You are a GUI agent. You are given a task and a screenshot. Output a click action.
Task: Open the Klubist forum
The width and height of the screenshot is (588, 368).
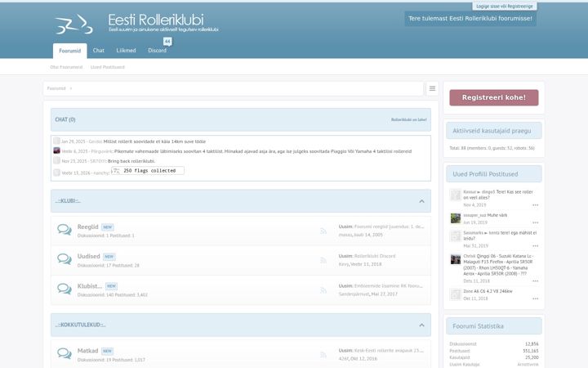(90, 286)
